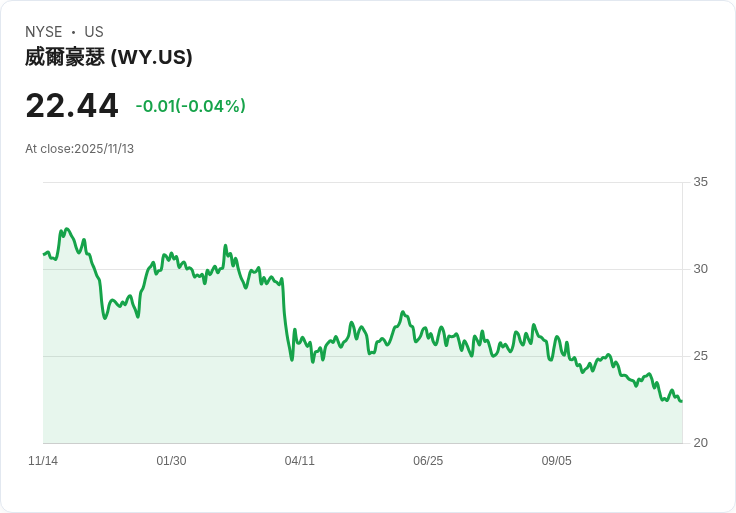Click the current price 22.44
Viewport: 736px width, 513px height.
click(x=72, y=105)
